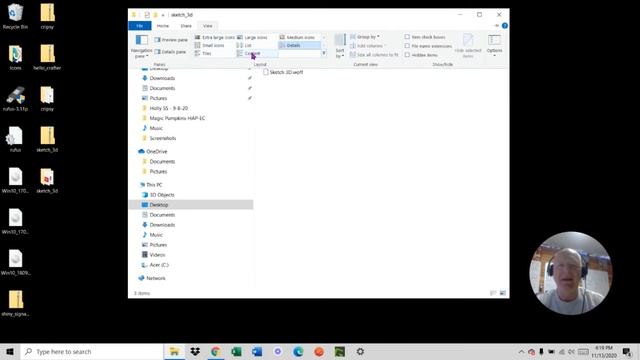Open the Screenshots folder
Viewport: 640px width, 360px height.
pos(162,138)
